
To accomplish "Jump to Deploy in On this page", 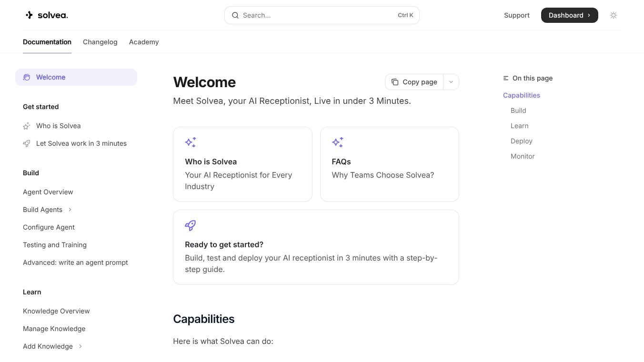I will point(522,141).
